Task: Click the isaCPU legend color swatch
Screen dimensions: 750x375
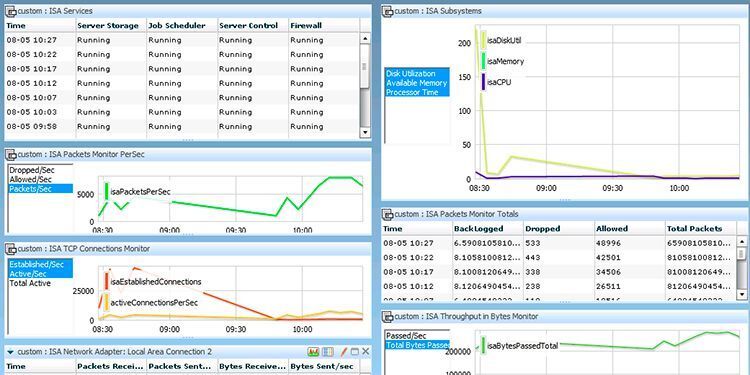Action: tap(484, 82)
